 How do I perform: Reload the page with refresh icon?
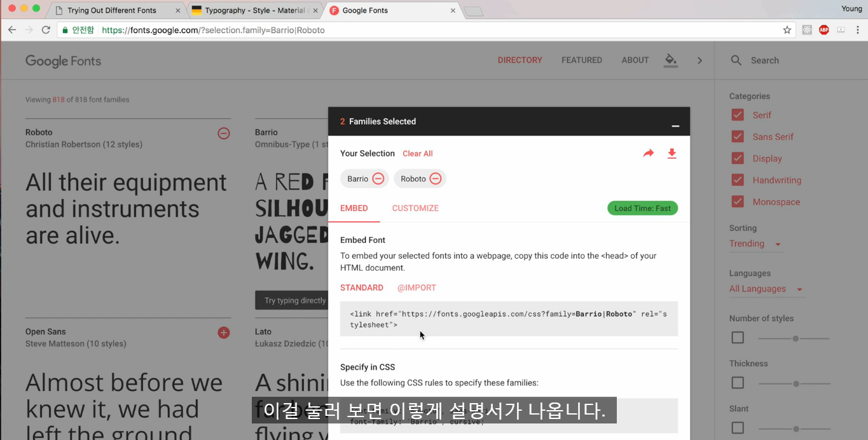46,30
